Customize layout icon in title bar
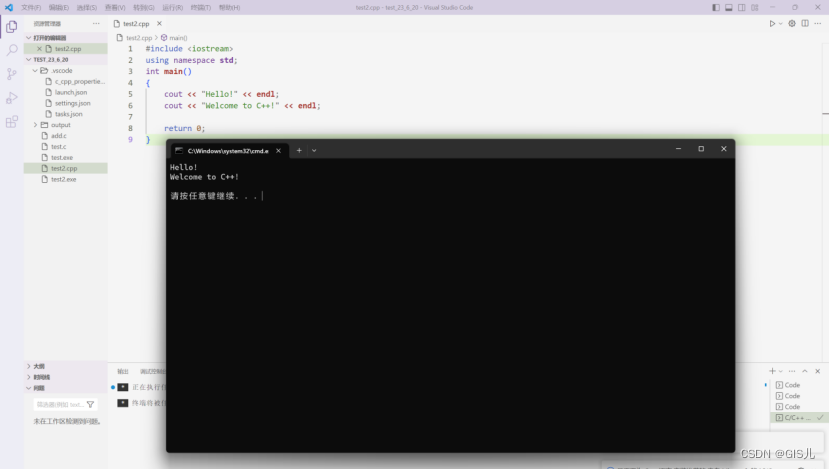Image resolution: width=830 pixels, height=469 pixels. pyautogui.click(x=755, y=7)
